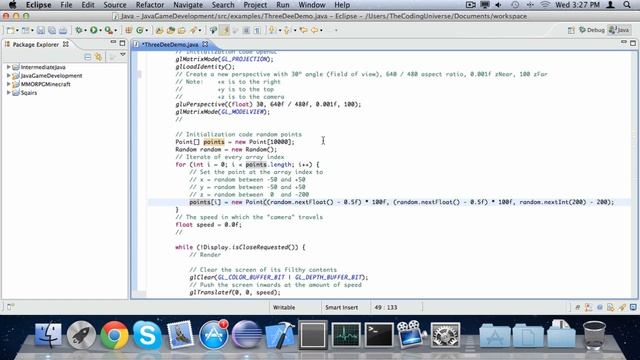Switch to the Java perspective

[619, 30]
